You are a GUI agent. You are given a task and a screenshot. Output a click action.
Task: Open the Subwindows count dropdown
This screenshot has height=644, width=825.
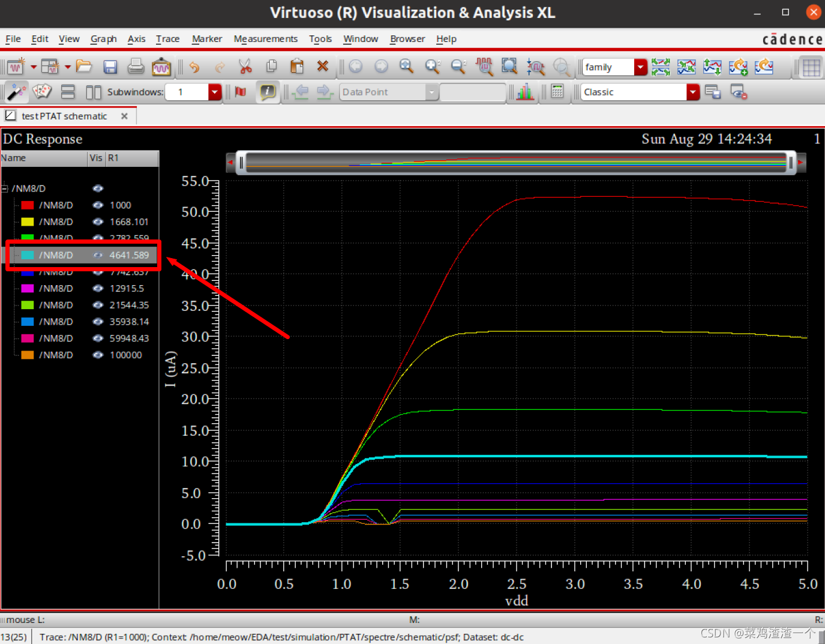[x=215, y=92]
